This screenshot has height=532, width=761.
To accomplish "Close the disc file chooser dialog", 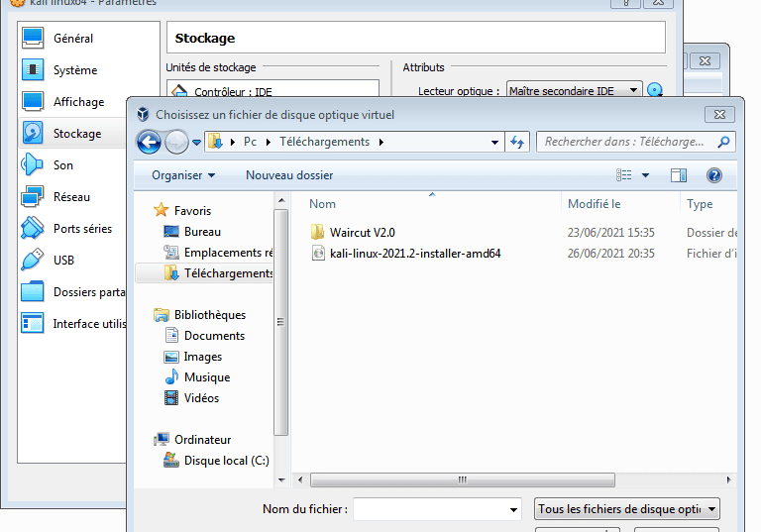I will click(x=719, y=115).
